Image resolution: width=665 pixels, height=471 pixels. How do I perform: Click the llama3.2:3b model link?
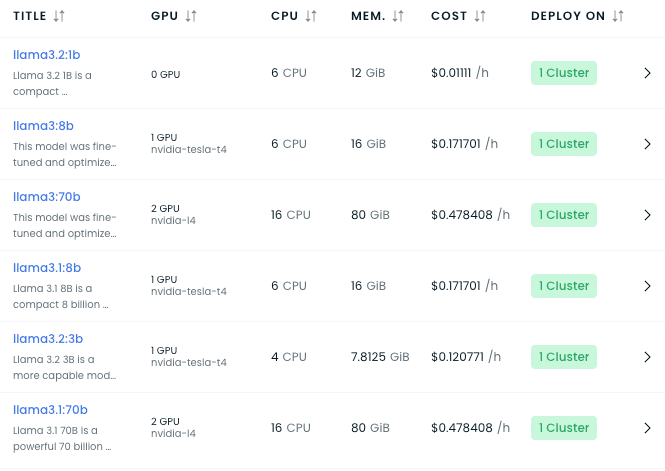coord(48,339)
